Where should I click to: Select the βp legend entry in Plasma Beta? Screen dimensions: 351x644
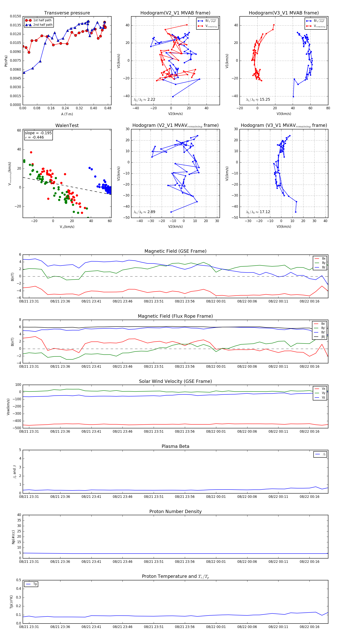[x=320, y=454]
